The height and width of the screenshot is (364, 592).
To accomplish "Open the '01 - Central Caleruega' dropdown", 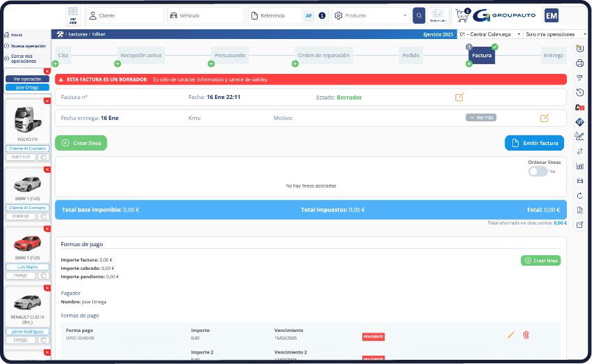I will 490,34.
